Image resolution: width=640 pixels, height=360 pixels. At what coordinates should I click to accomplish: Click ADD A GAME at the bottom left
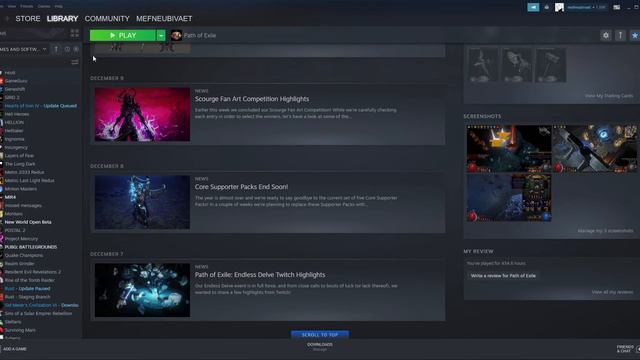[14, 349]
